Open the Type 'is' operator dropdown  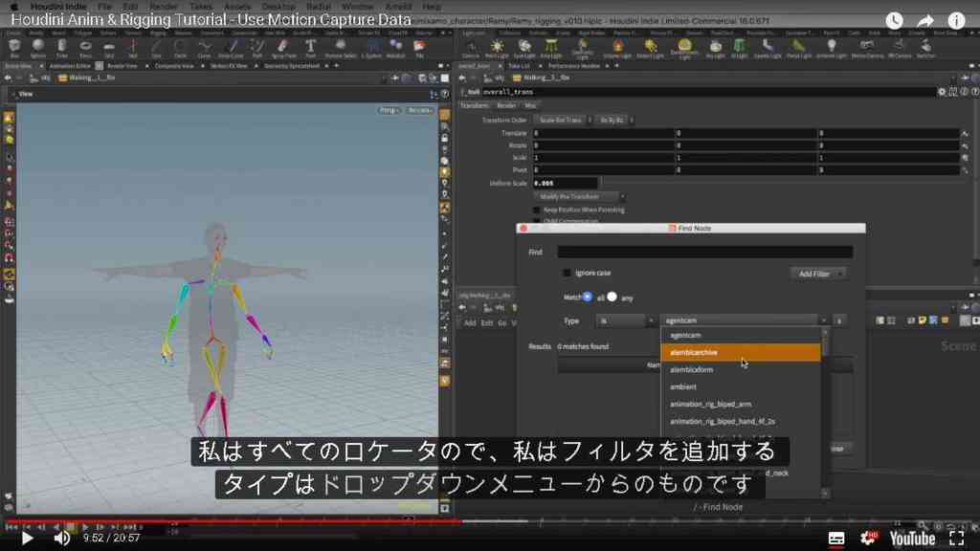point(626,320)
